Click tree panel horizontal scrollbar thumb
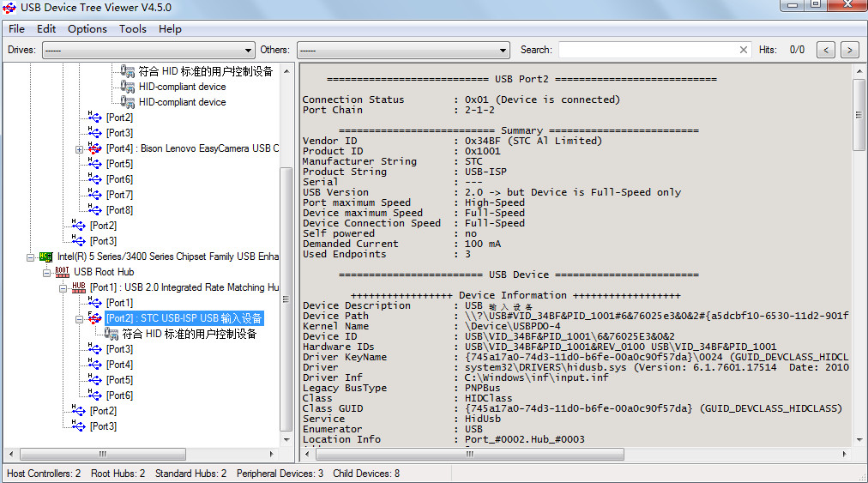This screenshot has height=483, width=868. click(103, 454)
